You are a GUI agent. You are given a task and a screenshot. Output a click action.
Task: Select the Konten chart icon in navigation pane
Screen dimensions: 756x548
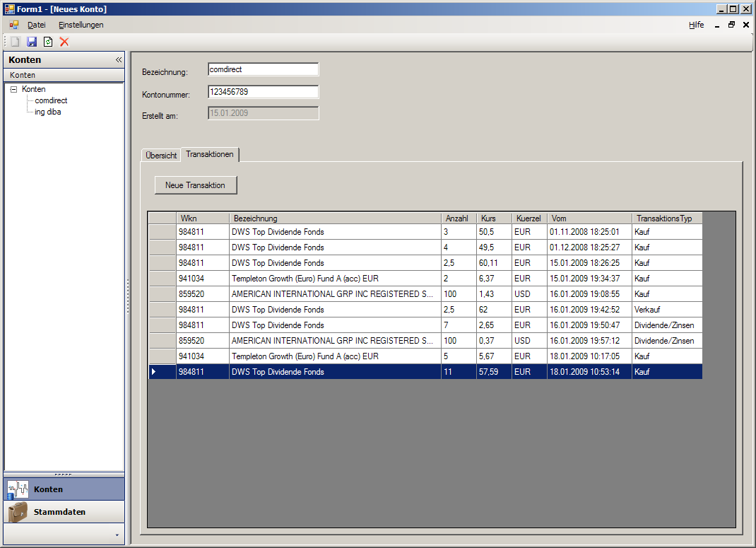point(18,489)
